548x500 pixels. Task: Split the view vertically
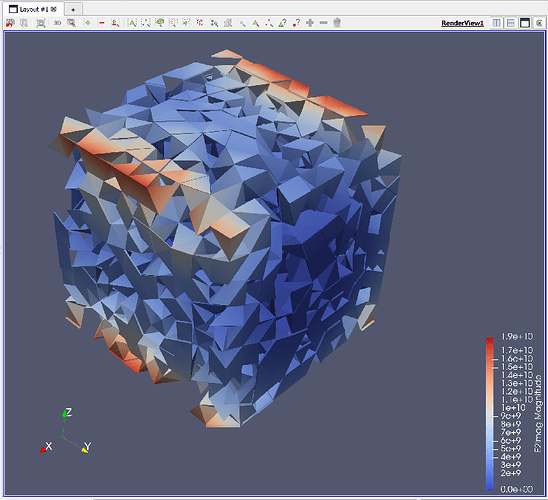pos(511,23)
